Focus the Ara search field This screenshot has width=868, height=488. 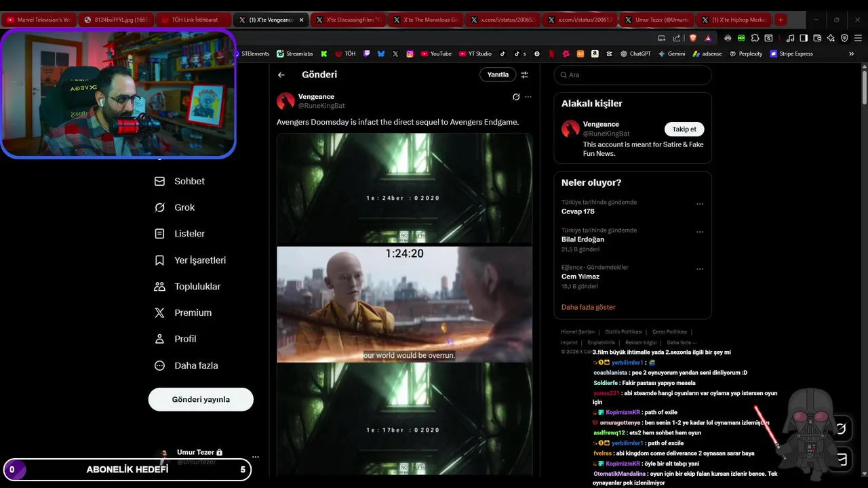pos(633,75)
